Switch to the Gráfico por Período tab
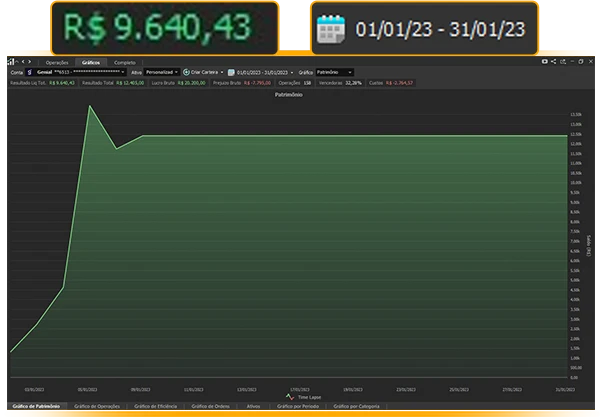Viewport: 600px width, 417px height. pyautogui.click(x=298, y=406)
